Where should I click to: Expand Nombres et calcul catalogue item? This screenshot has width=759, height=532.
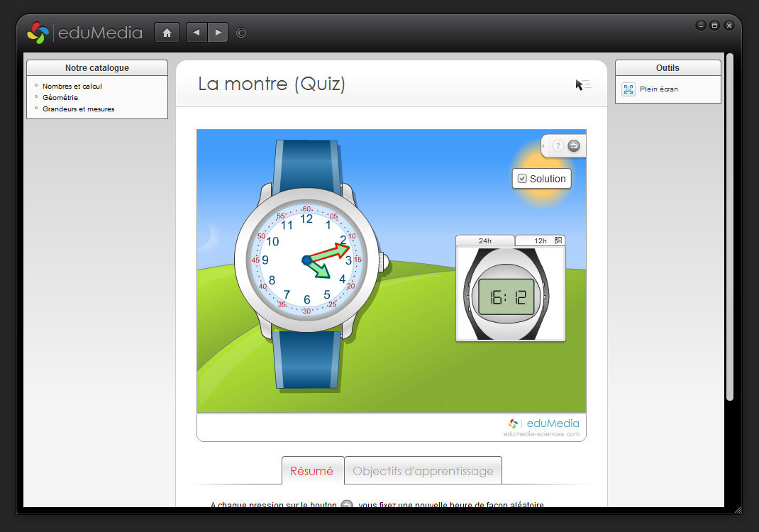pyautogui.click(x=72, y=86)
